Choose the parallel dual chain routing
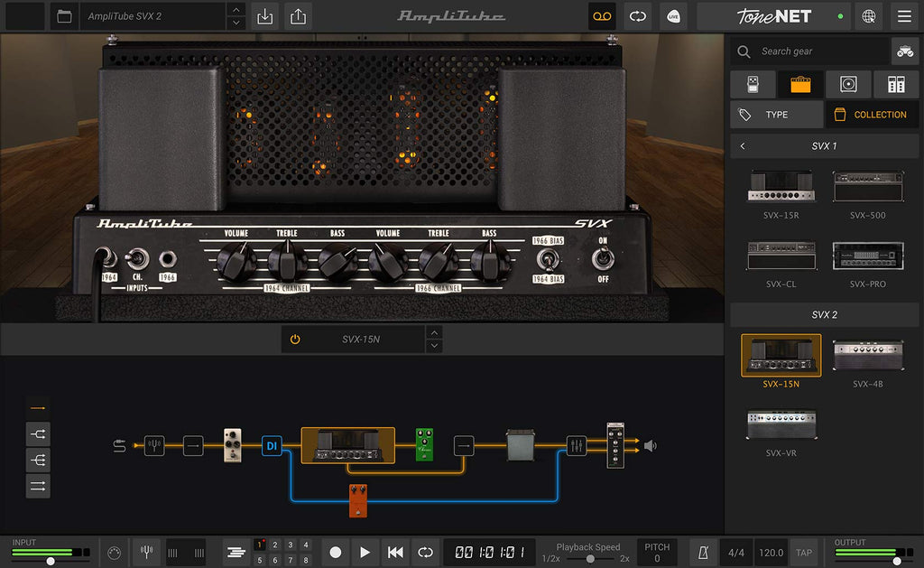The image size is (924, 568). 38,486
